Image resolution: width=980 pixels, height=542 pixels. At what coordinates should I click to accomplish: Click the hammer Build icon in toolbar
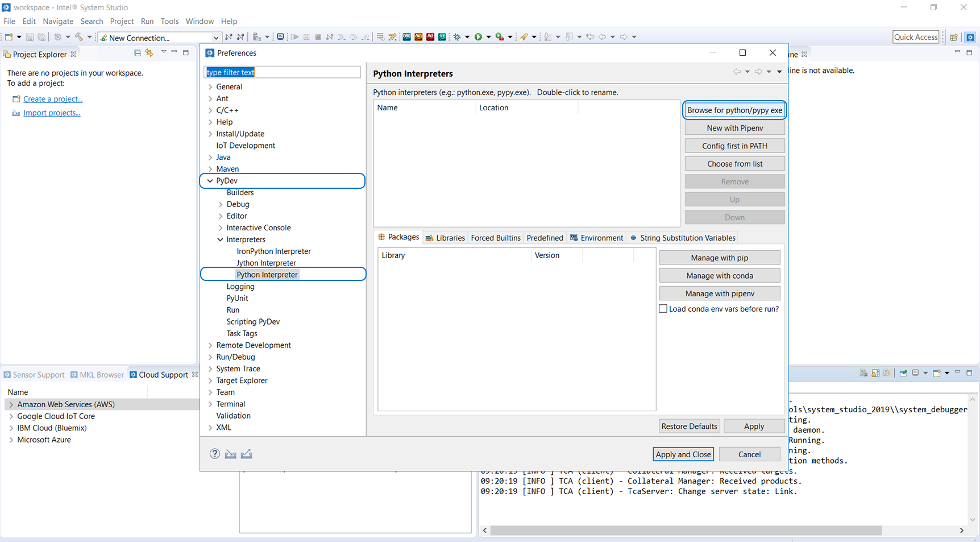pos(79,37)
